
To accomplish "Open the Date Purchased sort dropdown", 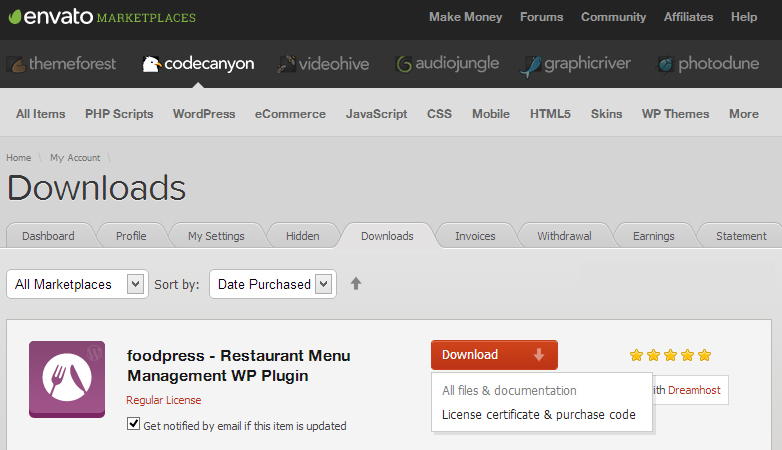I will tap(273, 284).
